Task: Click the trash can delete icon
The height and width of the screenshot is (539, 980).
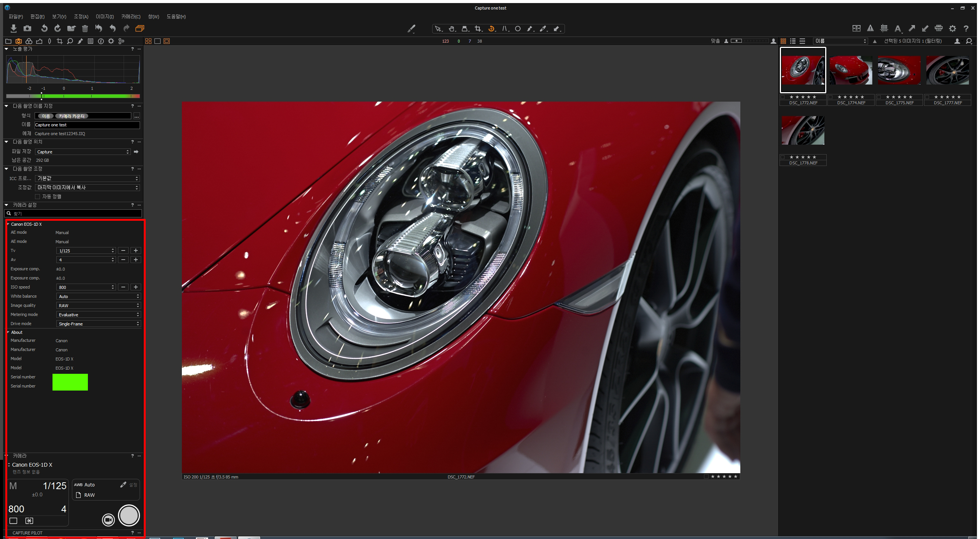Action: coord(85,29)
